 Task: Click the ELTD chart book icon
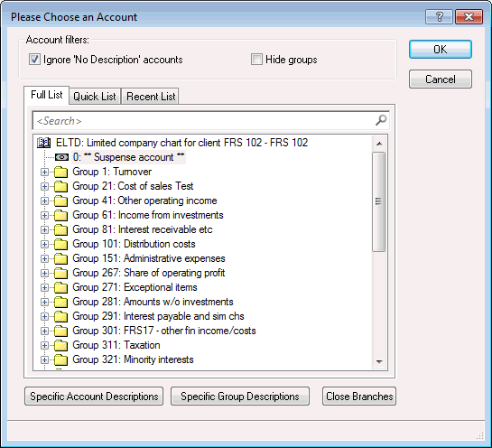point(44,143)
